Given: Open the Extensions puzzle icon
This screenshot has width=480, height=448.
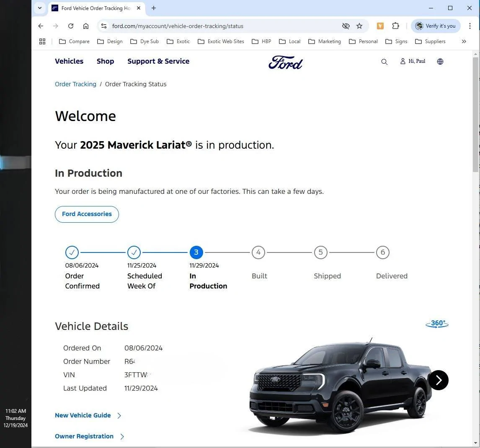Looking at the screenshot, I should tap(395, 26).
